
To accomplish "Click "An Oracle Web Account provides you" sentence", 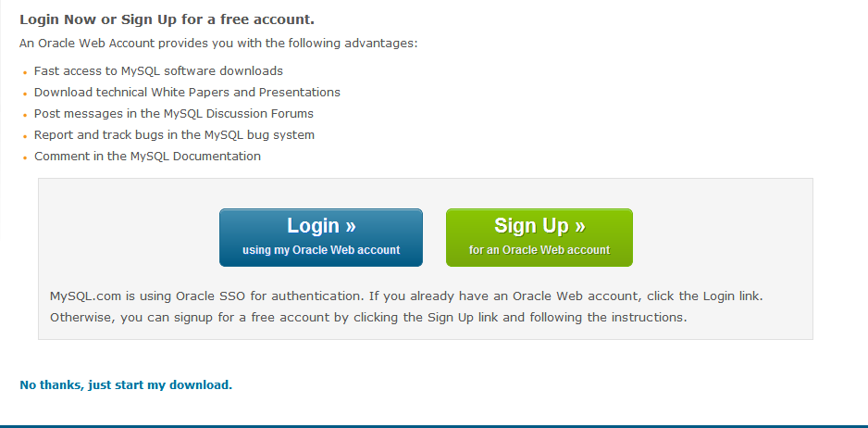I will click(x=218, y=44).
